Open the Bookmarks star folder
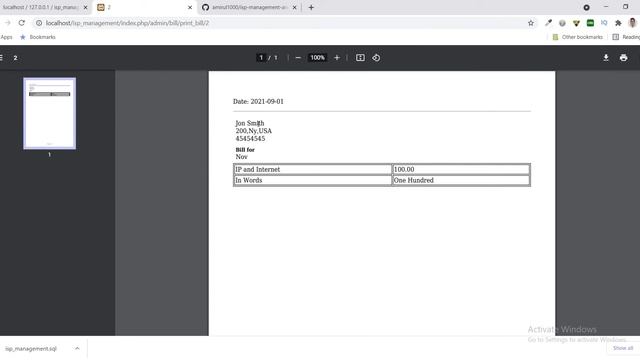The width and height of the screenshot is (640, 360). 38,37
